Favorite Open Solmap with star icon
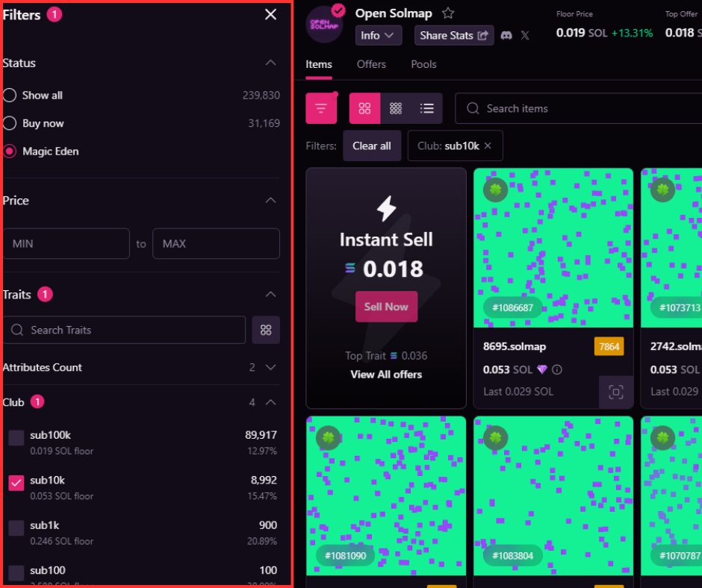This screenshot has height=588, width=702. [447, 13]
